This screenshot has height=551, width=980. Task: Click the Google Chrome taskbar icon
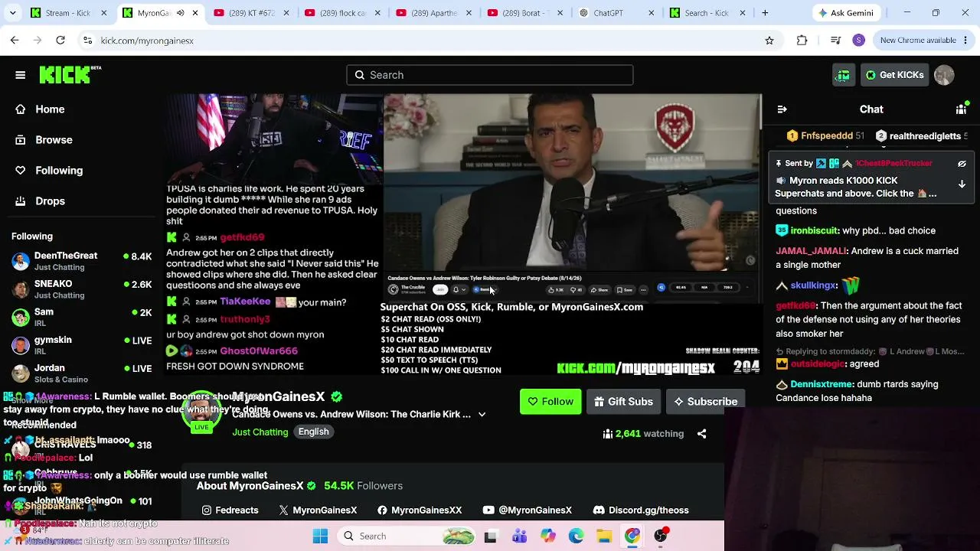pos(632,536)
